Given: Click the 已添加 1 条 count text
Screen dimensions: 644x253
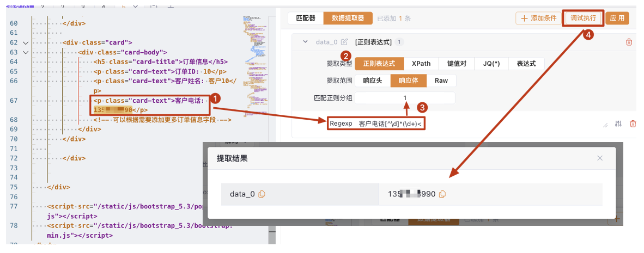Looking at the screenshot, I should click(394, 18).
